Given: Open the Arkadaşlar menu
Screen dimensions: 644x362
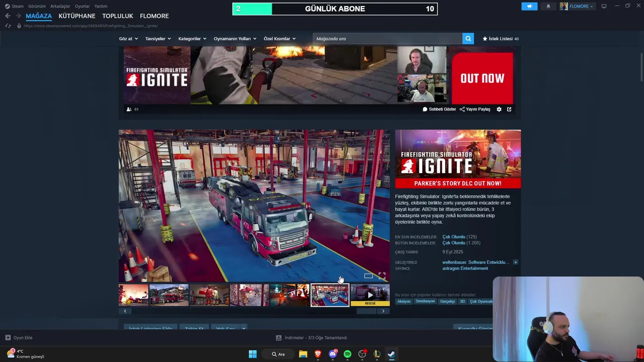Looking at the screenshot, I should (x=60, y=6).
